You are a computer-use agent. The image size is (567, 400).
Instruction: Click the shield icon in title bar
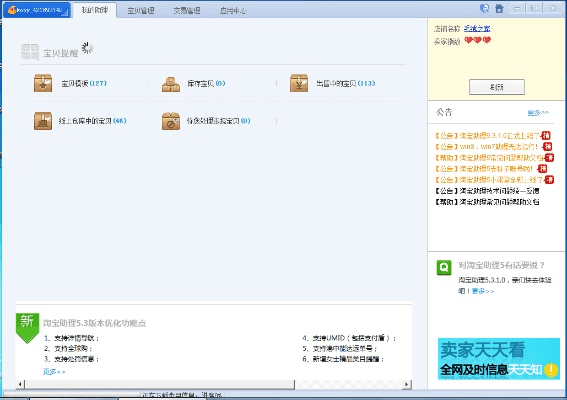coord(485,8)
